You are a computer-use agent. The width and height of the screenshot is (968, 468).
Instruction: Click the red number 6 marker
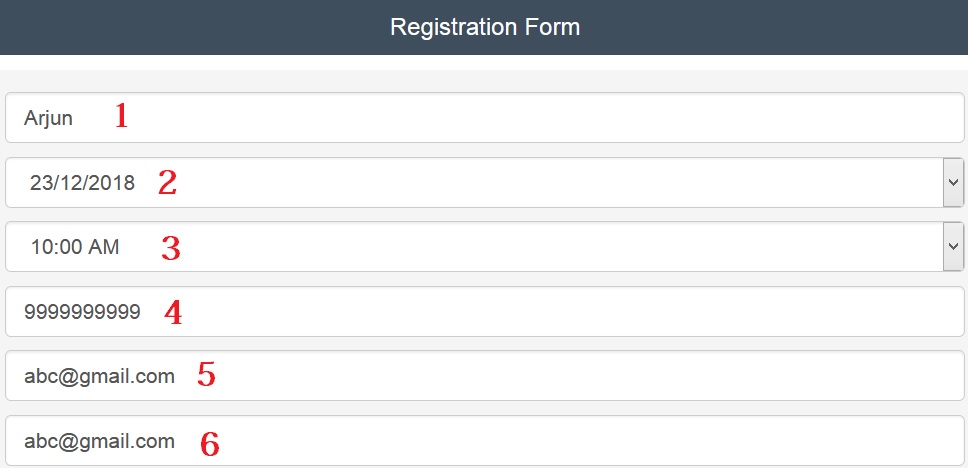[x=209, y=442]
